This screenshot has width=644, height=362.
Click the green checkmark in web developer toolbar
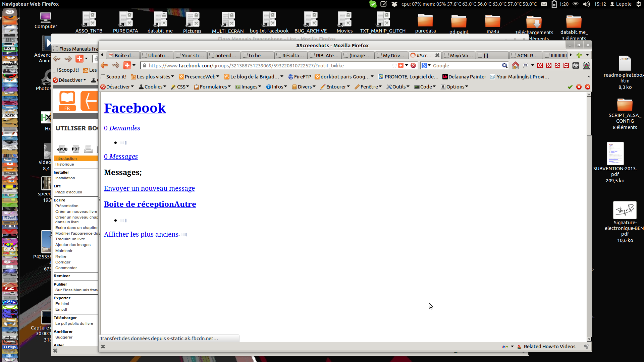coord(570,87)
